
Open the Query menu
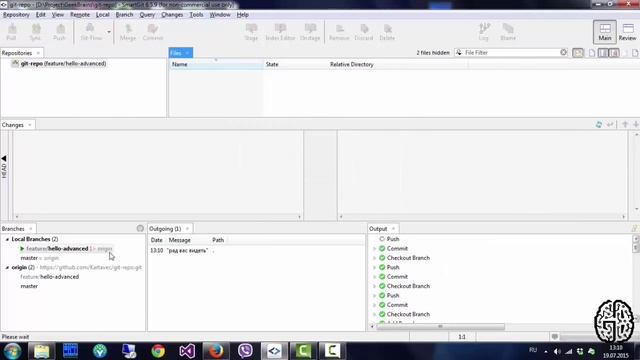pos(147,15)
